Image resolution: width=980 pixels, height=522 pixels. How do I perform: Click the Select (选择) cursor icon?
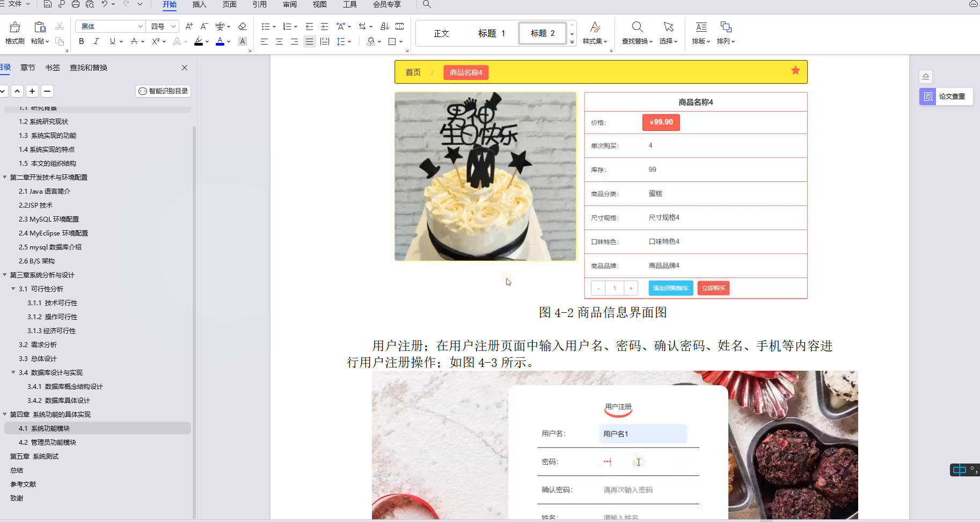click(668, 27)
